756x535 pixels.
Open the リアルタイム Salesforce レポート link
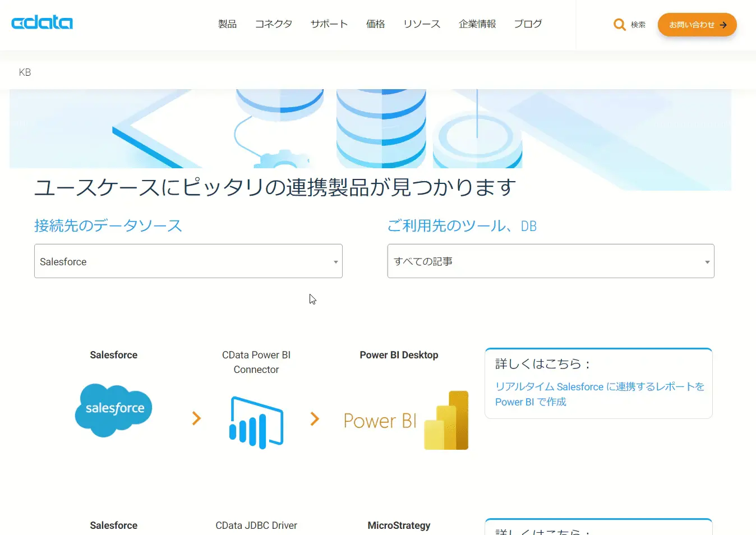[599, 394]
